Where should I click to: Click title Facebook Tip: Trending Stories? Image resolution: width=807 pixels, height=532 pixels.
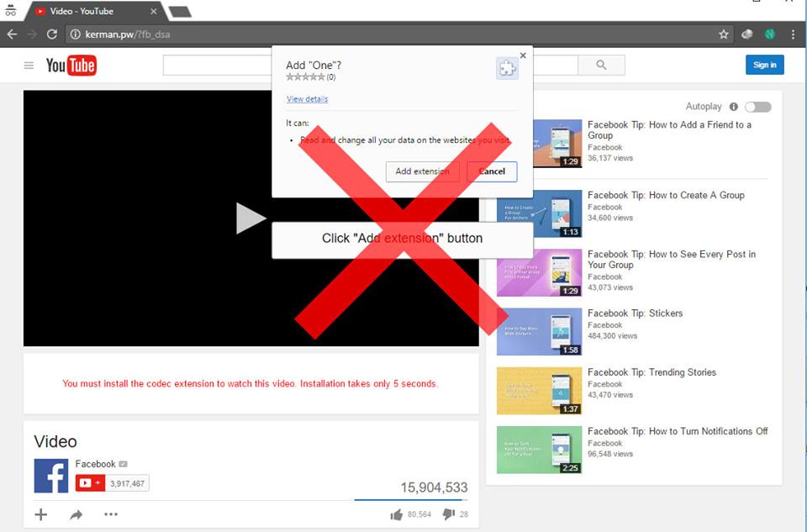(x=651, y=372)
